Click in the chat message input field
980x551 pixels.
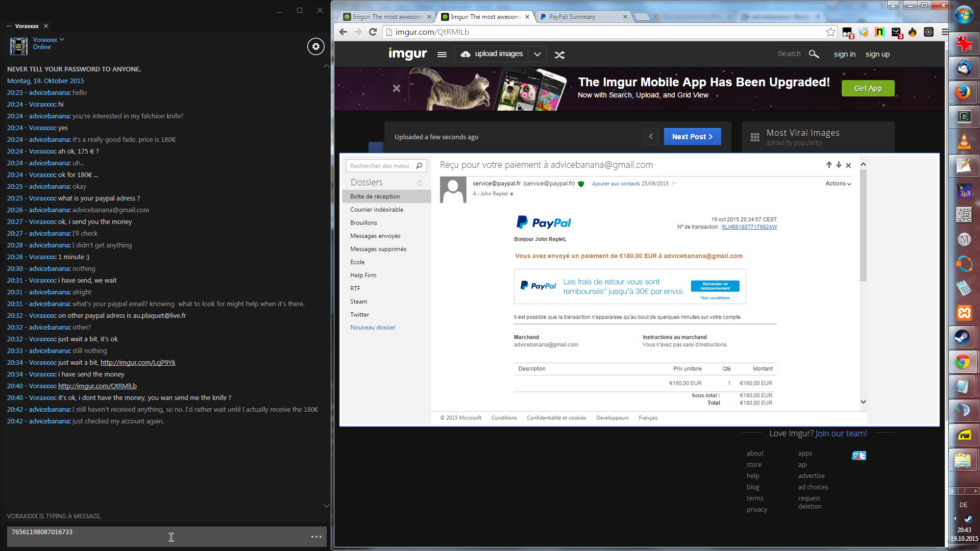tap(153, 537)
